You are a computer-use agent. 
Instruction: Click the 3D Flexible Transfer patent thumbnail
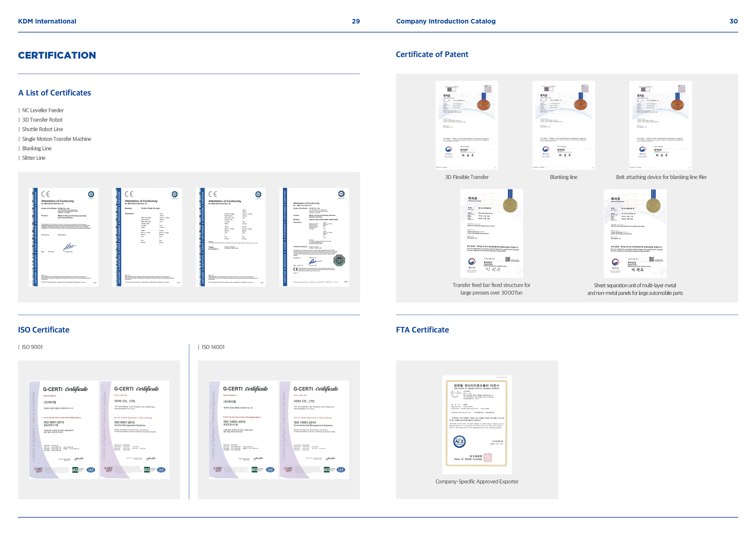(467, 125)
